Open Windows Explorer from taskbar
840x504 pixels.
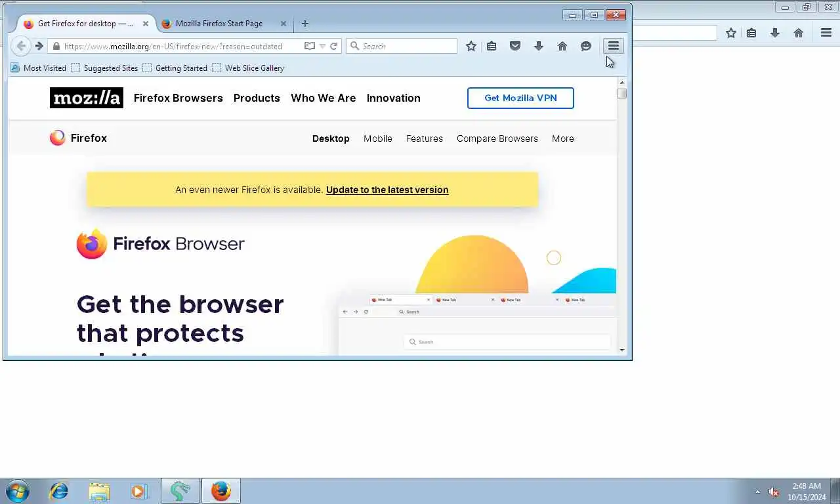pos(99,491)
